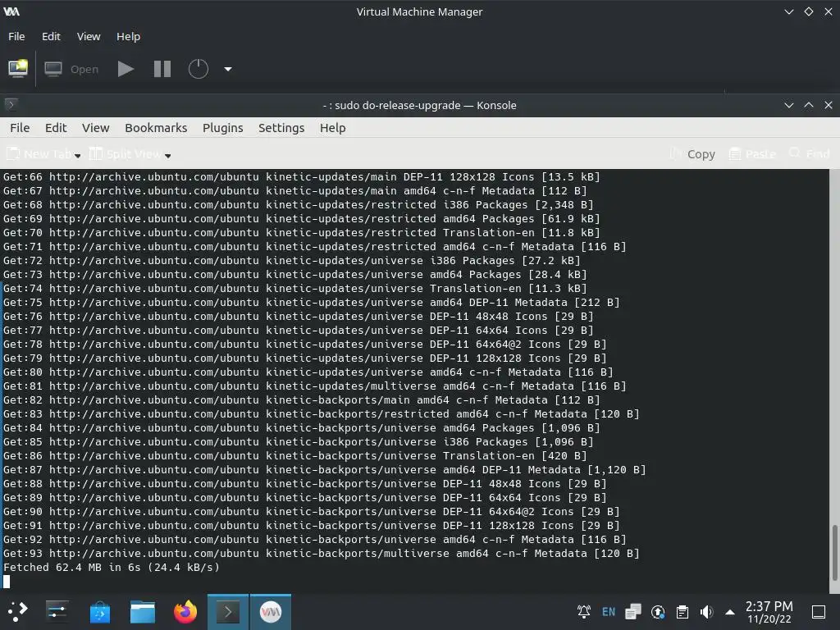This screenshot has height=630, width=840.
Task: Expand hidden system tray icons arrow
Action: click(x=729, y=612)
